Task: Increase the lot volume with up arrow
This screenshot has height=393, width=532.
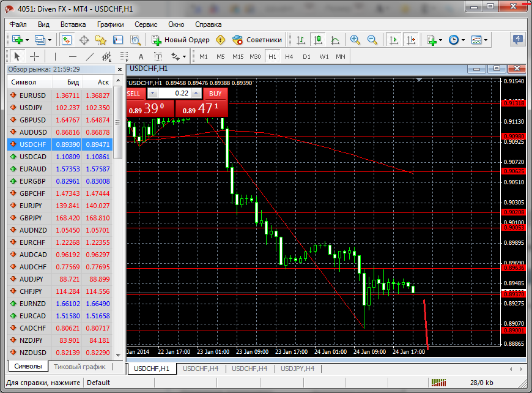Action: click(x=196, y=93)
